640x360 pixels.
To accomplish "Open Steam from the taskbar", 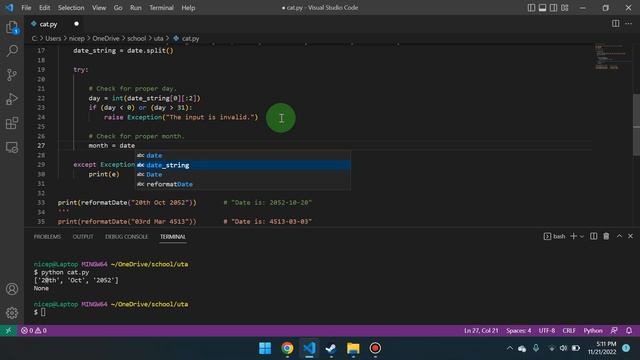I will [x=331, y=348].
